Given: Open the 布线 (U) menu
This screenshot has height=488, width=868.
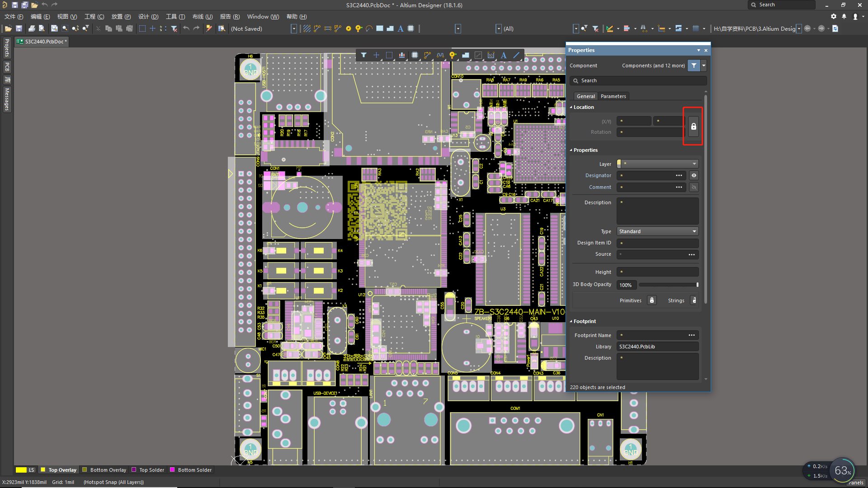Looking at the screenshot, I should pos(203,17).
